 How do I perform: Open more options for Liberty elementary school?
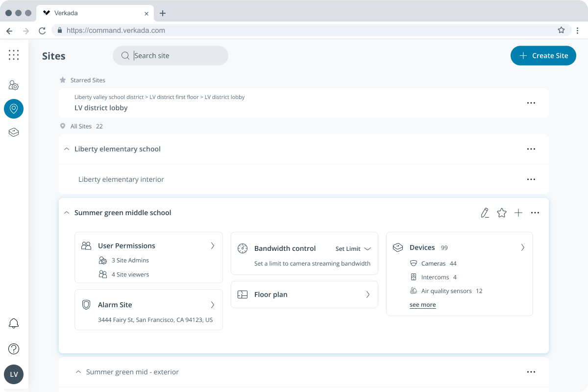tap(531, 149)
